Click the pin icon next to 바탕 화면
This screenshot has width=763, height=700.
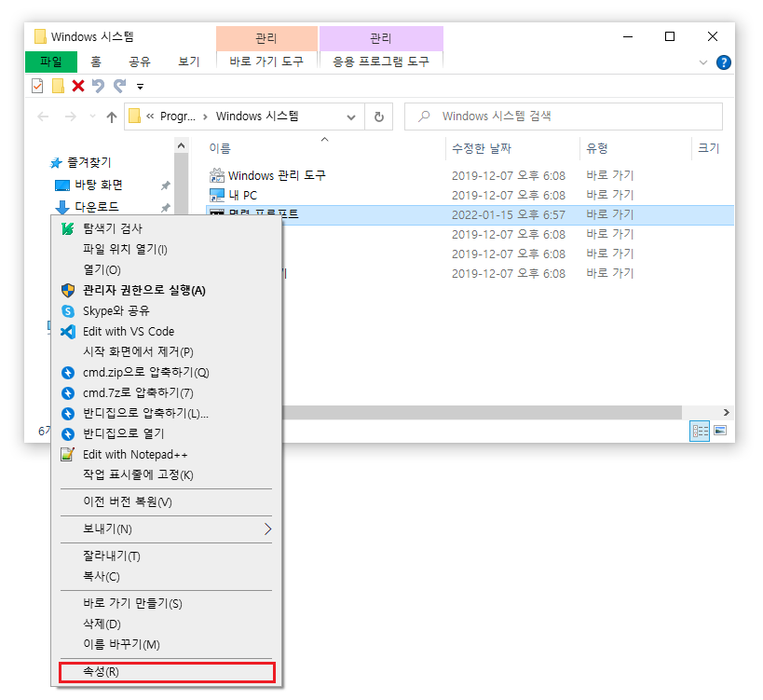166,185
